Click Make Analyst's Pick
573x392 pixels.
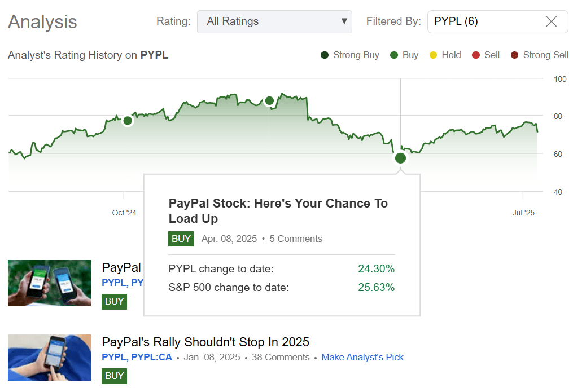pos(362,357)
